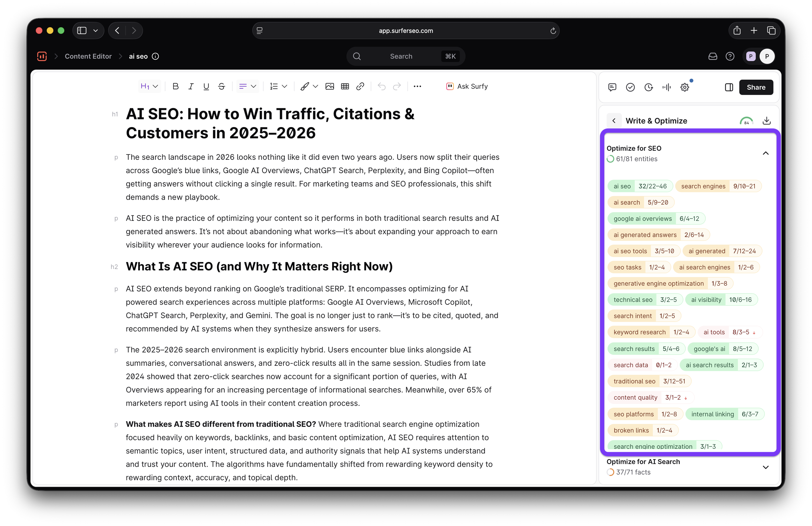Toggle bold formatting
Viewport: 812px width, 526px height.
click(175, 86)
